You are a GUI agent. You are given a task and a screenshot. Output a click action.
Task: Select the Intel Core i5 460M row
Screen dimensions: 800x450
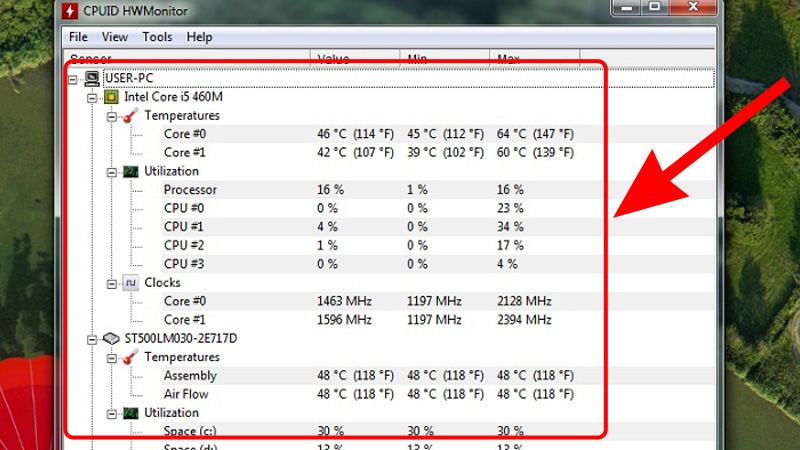pyautogui.click(x=173, y=97)
